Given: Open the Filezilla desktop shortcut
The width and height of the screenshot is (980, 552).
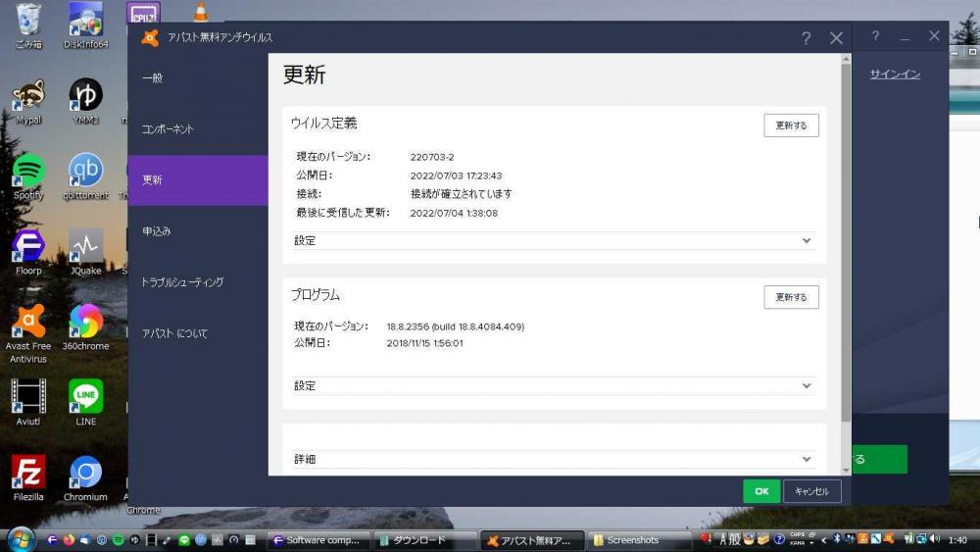Looking at the screenshot, I should click(28, 479).
